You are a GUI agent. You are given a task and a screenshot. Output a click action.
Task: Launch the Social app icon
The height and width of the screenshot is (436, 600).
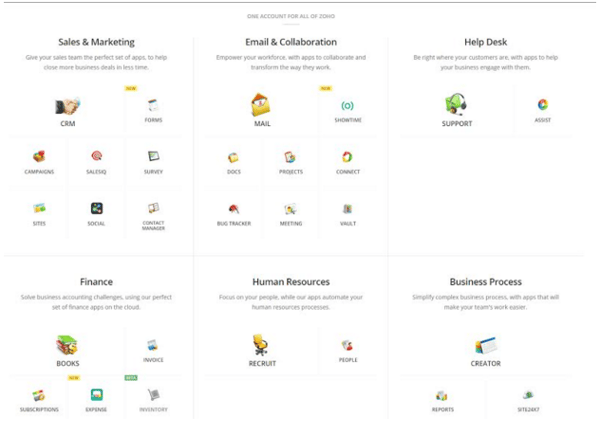pos(96,208)
